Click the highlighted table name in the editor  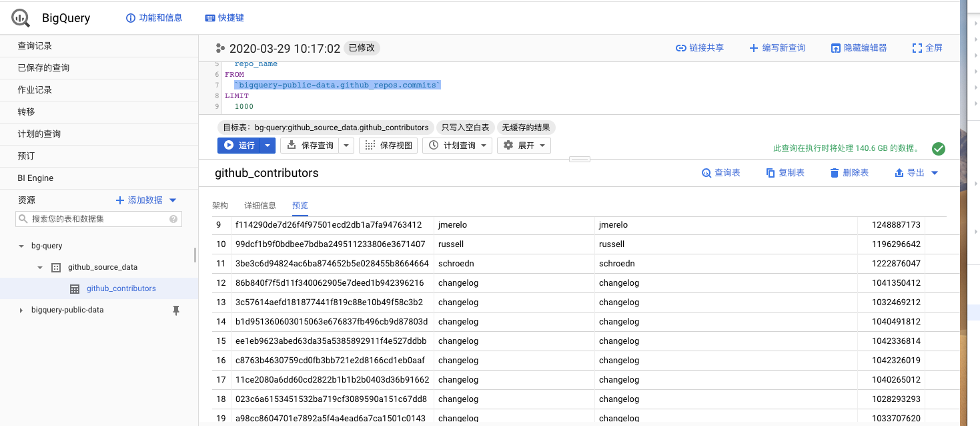click(x=338, y=85)
